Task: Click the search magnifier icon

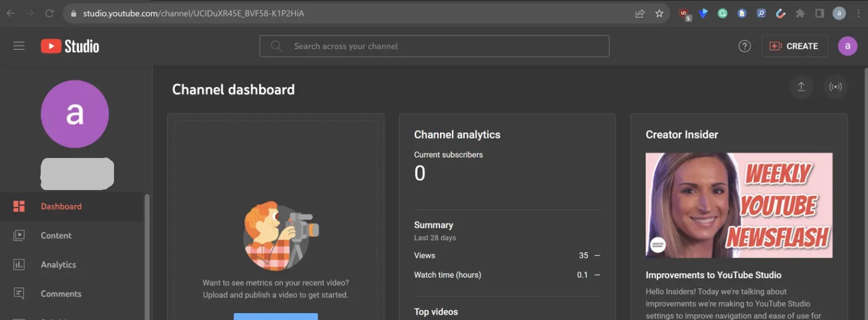Action: pos(276,46)
